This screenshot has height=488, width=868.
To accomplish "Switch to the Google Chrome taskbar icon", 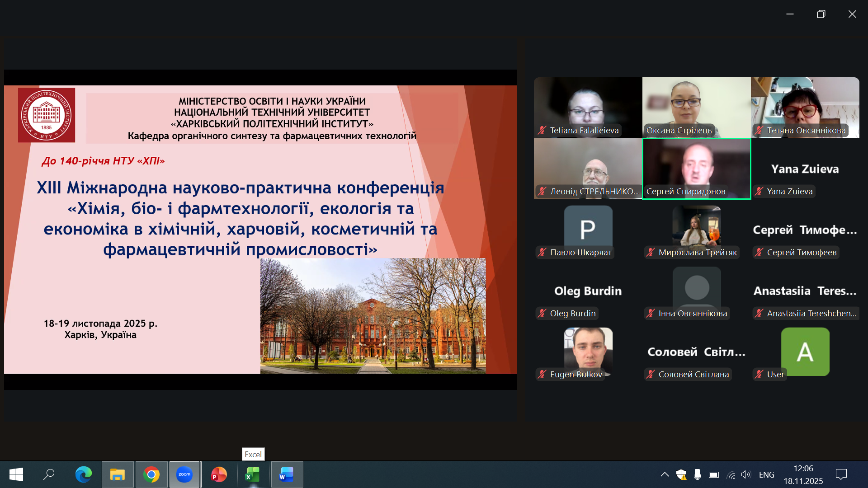I will pos(151,474).
